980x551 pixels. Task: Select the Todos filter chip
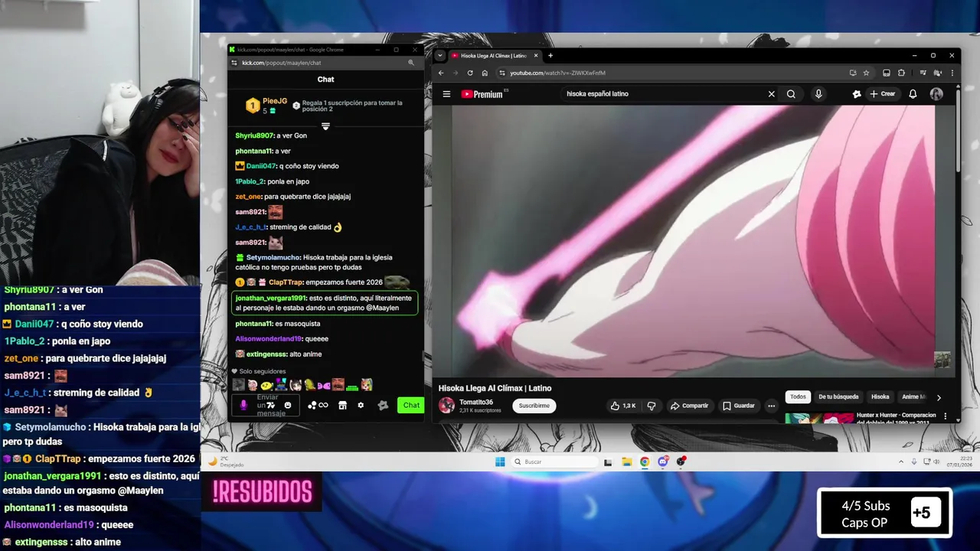[x=798, y=397]
